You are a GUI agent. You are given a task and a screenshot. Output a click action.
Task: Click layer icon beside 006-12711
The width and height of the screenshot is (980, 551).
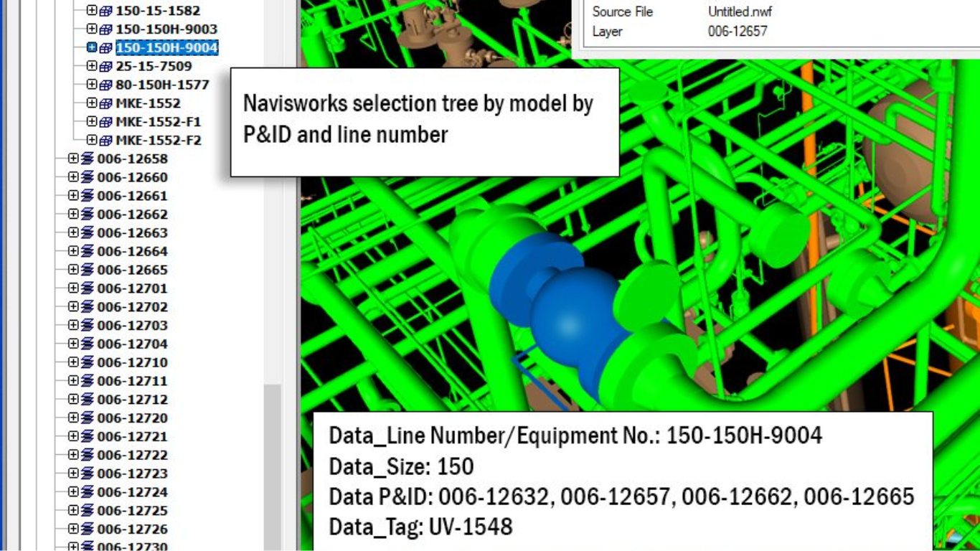[88, 381]
